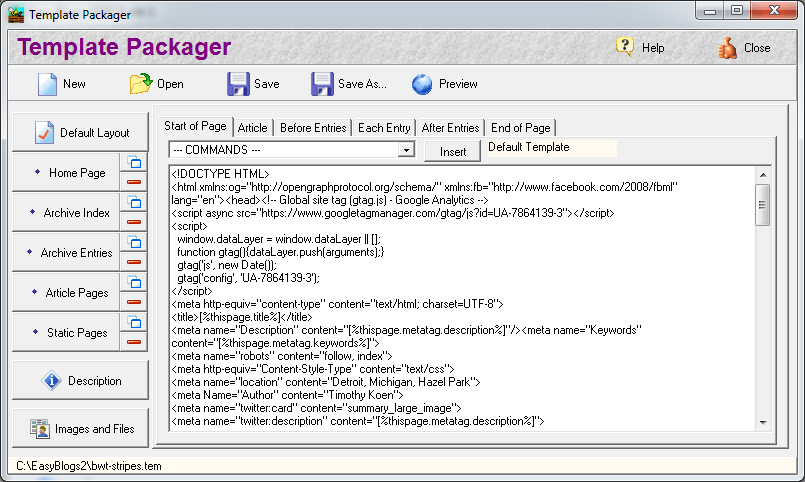The width and height of the screenshot is (805, 482).
Task: Click the Default Layout checkmark page icon
Action: 44,132
